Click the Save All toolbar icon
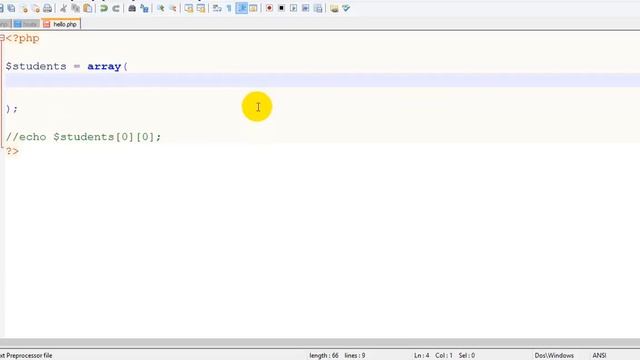Image resolution: width=640 pixels, height=360 pixels. click(x=11, y=8)
